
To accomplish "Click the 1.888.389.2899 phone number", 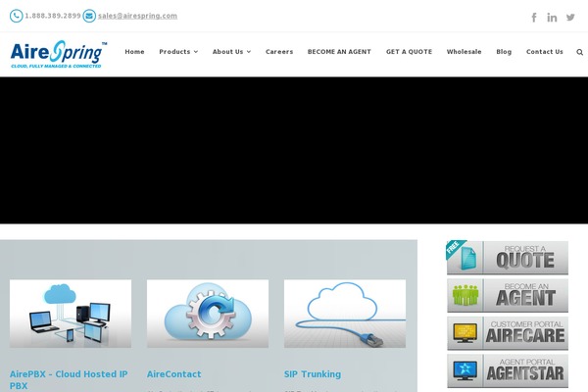I will click(53, 16).
